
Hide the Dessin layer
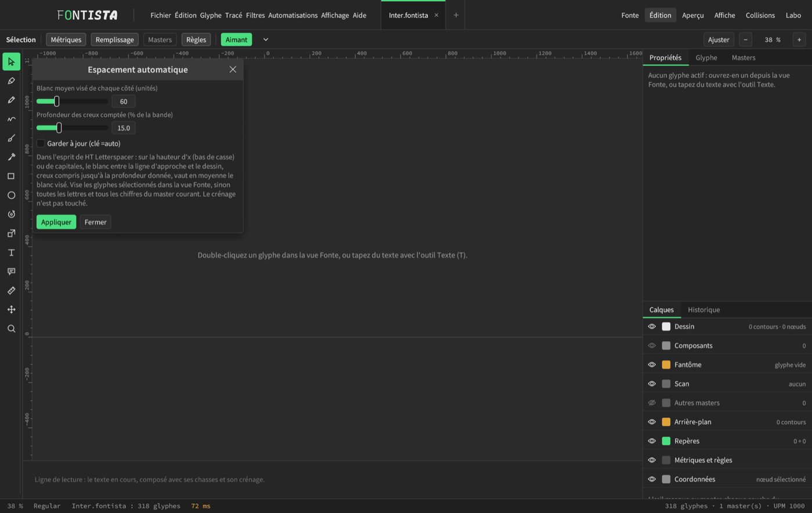click(652, 326)
